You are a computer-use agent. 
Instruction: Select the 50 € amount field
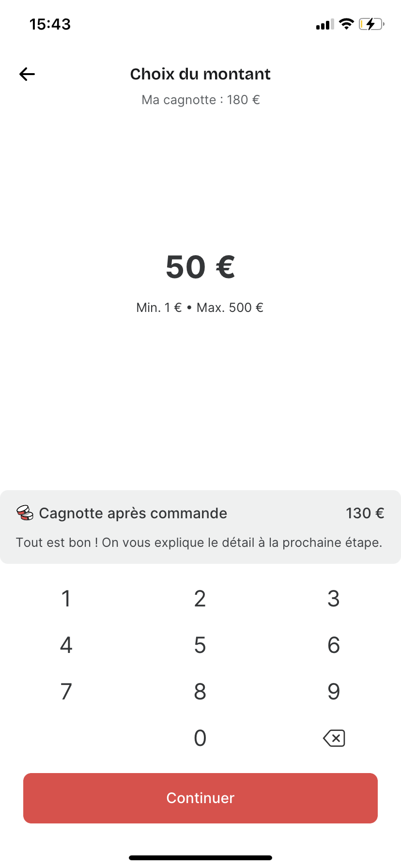[x=200, y=267]
